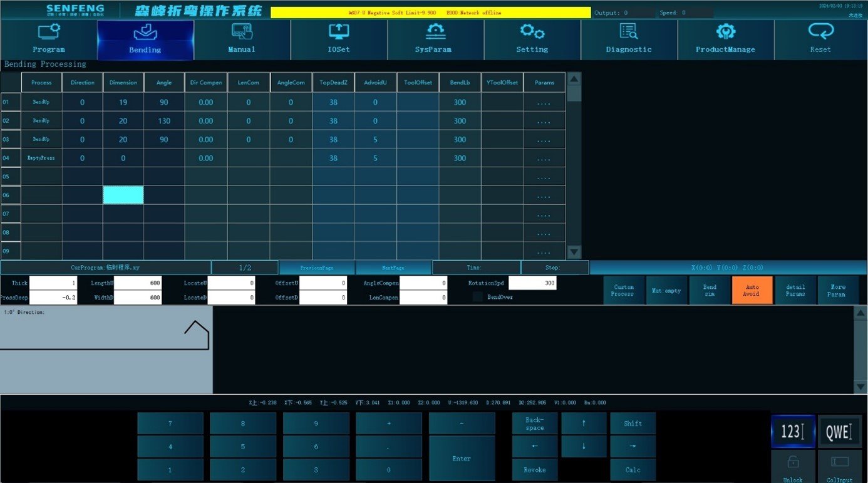
Task: Open the Program section icon
Action: tap(49, 31)
